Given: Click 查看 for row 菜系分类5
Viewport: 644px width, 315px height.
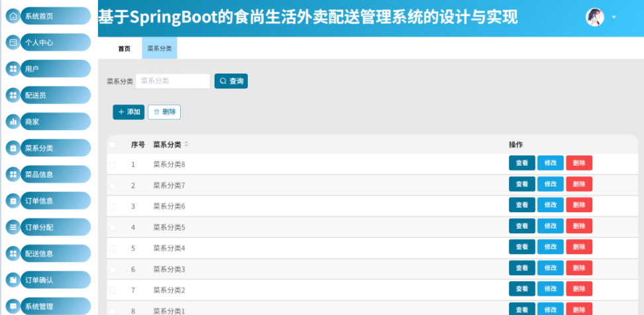Looking at the screenshot, I should tap(522, 225).
